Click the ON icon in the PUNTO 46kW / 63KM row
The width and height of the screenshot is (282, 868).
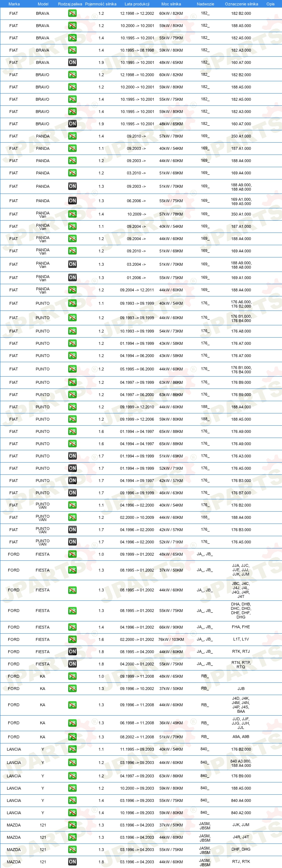(x=72, y=493)
